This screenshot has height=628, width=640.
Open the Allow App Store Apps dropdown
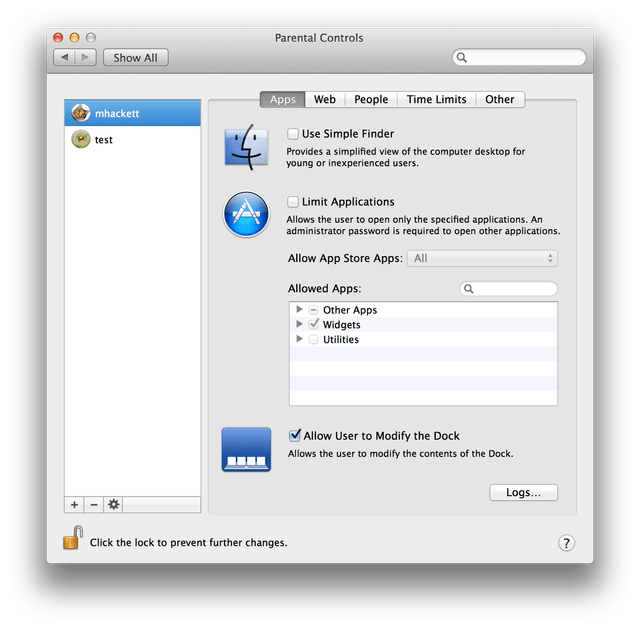pyautogui.click(x=482, y=258)
